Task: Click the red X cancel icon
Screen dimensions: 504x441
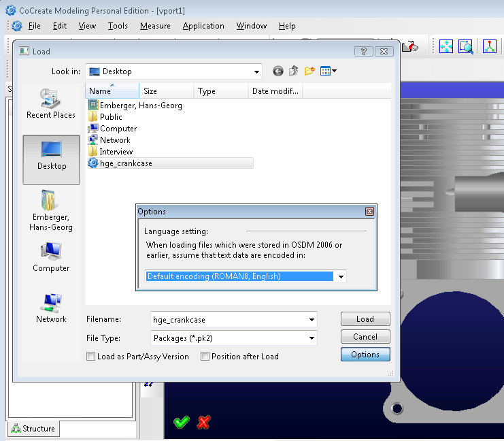Action: (204, 423)
